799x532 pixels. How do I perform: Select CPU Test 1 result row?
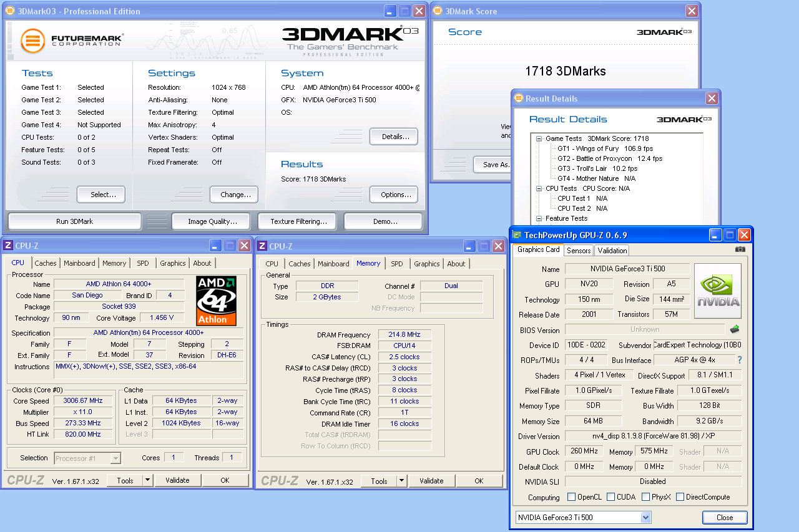582,198
